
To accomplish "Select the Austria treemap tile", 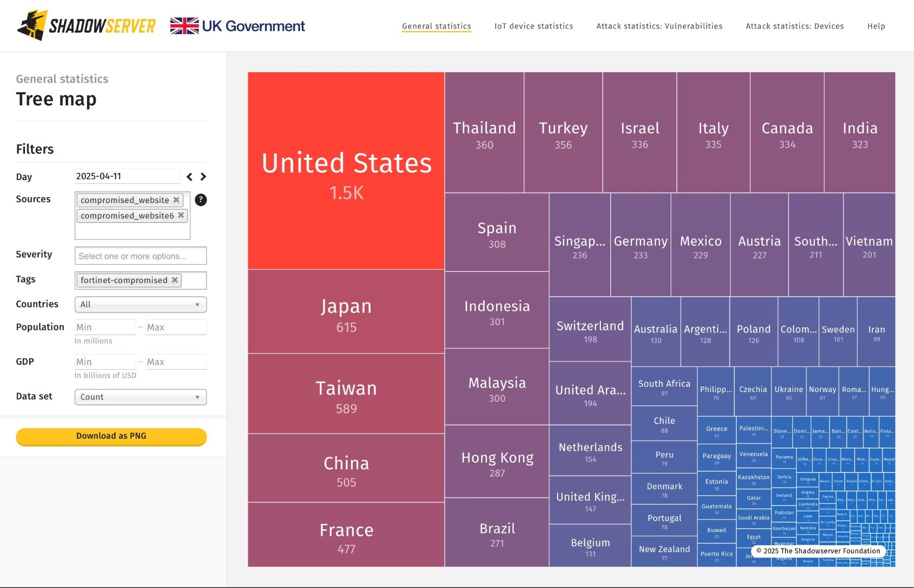I will [x=759, y=245].
